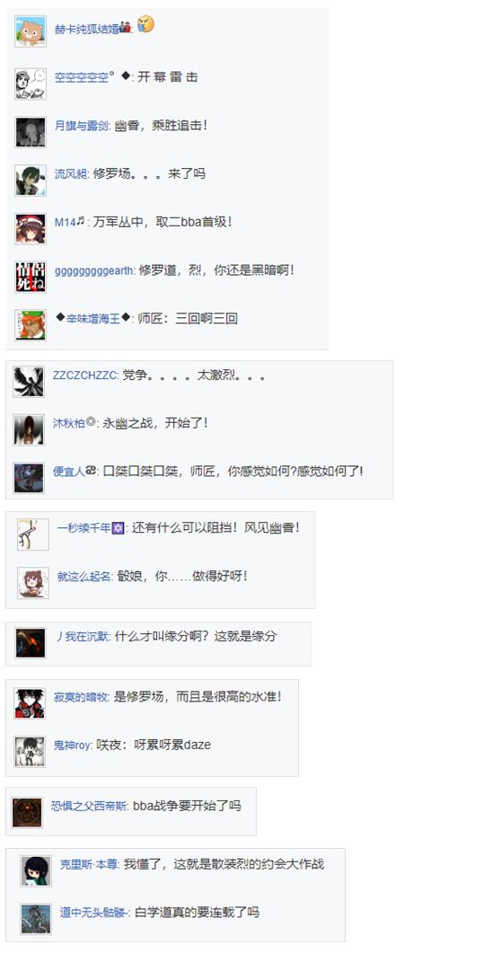The width and height of the screenshot is (501, 980).
Task: Click the 鬼神roy username link
Action: click(x=73, y=745)
